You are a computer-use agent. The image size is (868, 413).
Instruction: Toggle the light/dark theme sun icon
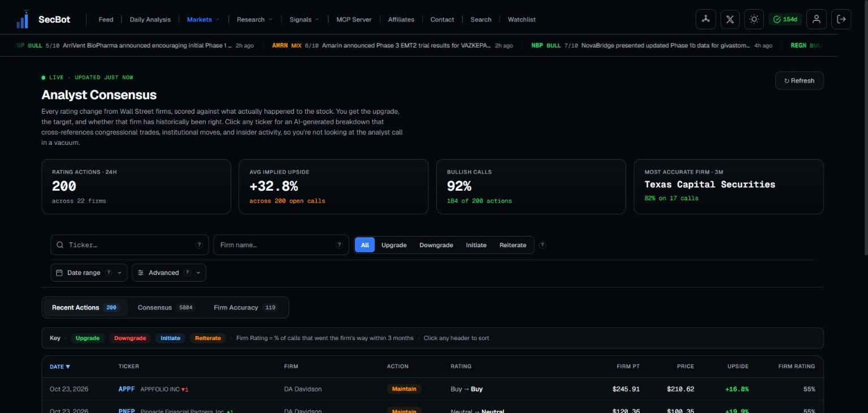[754, 19]
